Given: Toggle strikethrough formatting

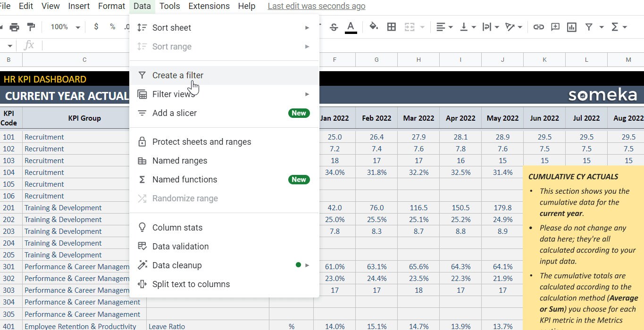Looking at the screenshot, I should [x=334, y=27].
